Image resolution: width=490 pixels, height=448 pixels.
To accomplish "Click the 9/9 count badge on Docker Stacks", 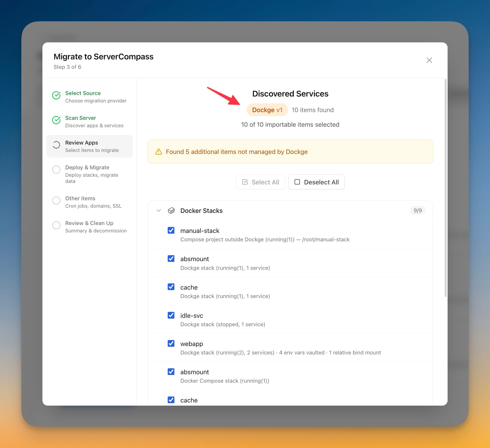I will (x=418, y=210).
